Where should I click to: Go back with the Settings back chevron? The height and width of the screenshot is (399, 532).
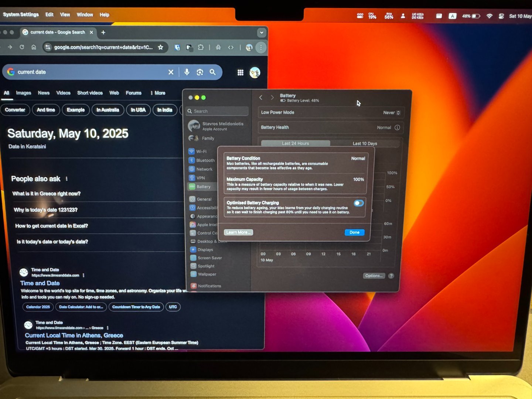[x=261, y=98]
